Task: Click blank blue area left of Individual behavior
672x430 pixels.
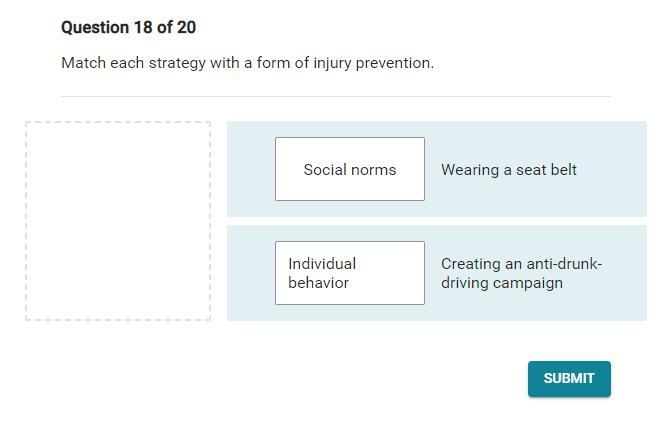Action: (x=251, y=273)
